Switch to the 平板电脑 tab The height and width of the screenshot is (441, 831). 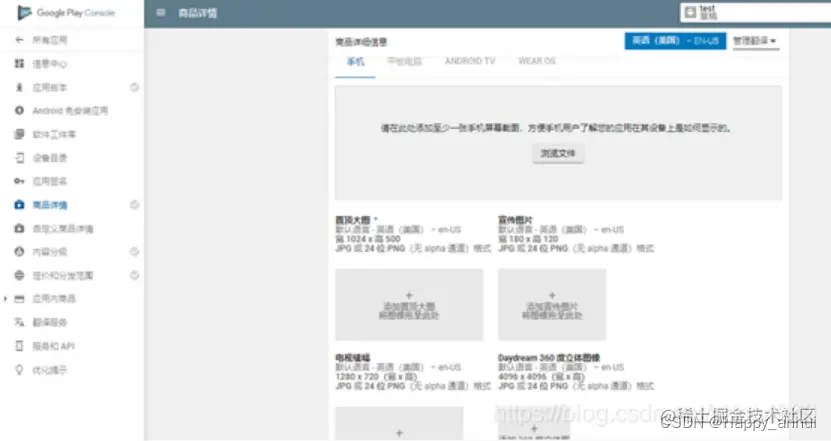pos(404,61)
